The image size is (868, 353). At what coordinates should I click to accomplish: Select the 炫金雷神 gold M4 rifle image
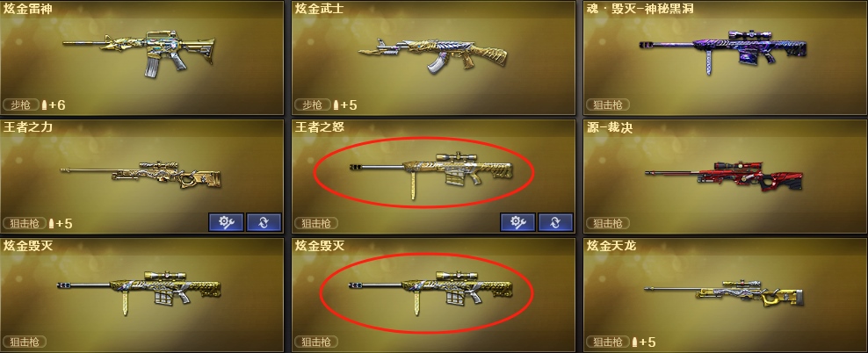coord(139,53)
